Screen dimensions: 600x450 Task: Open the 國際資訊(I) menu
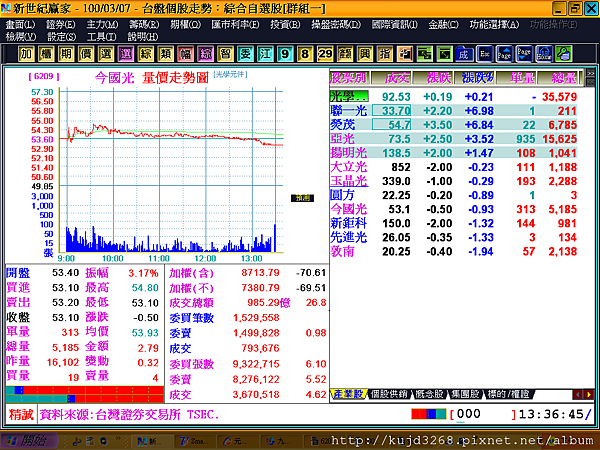(395, 24)
